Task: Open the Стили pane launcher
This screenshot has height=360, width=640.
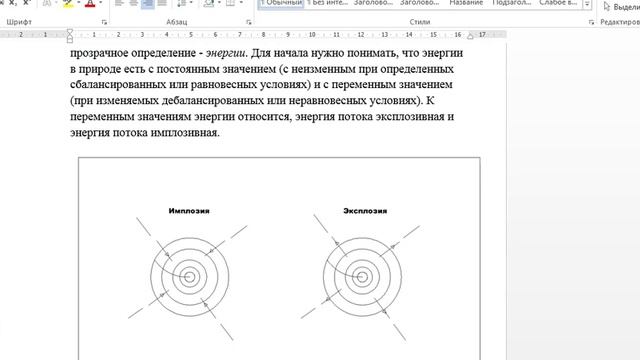Action: click(x=591, y=22)
